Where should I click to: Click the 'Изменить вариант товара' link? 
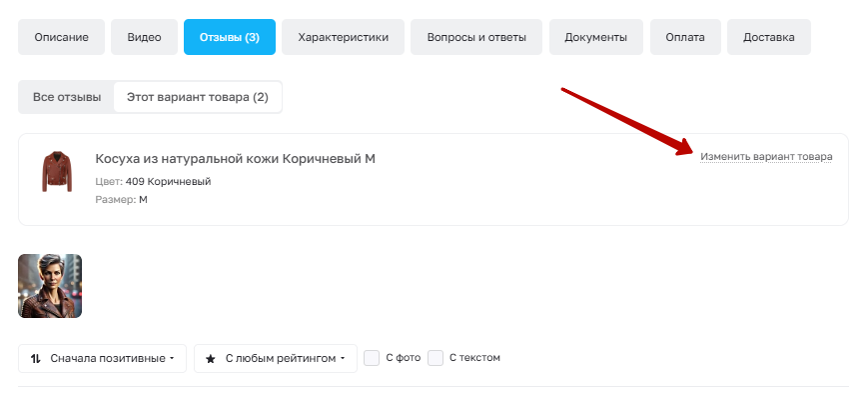click(x=767, y=157)
